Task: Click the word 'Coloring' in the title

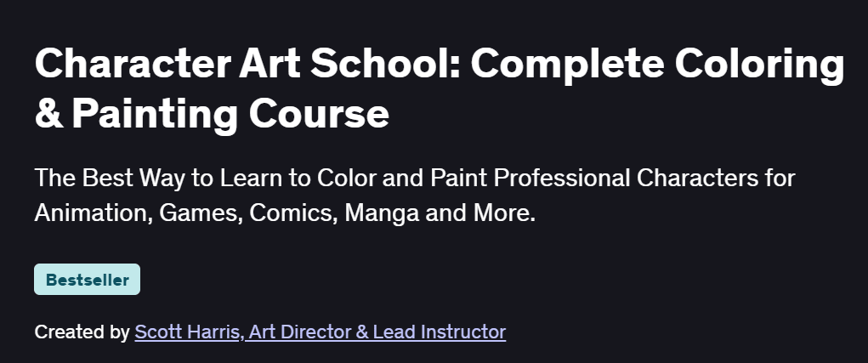Action: 760,65
